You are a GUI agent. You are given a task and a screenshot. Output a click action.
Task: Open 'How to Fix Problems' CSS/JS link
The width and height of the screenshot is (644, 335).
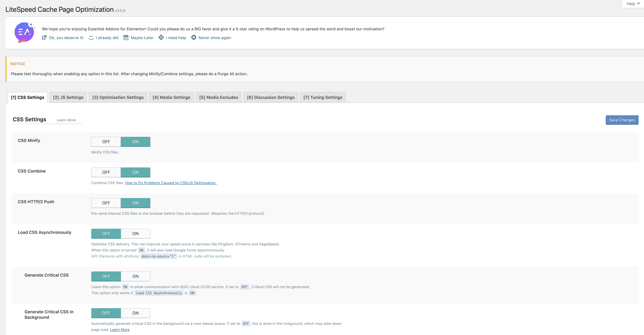point(171,183)
